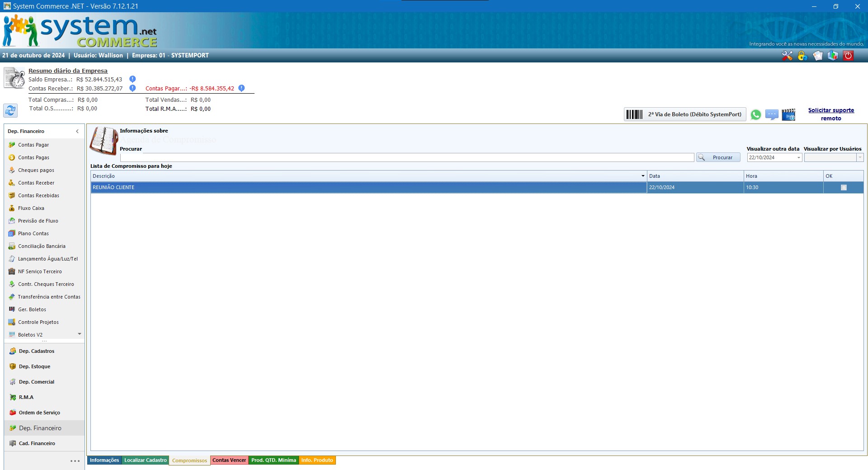Viewport: 868px width, 470px height.
Task: Check OK box for REUNIÃO CLIENTE
Action: click(x=844, y=187)
